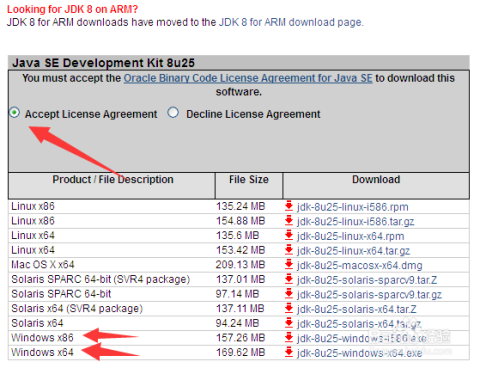Click download icon beside jdk-8u25-solaris-x64.tar.gz
This screenshot has width=480, height=368.
pyautogui.click(x=289, y=323)
